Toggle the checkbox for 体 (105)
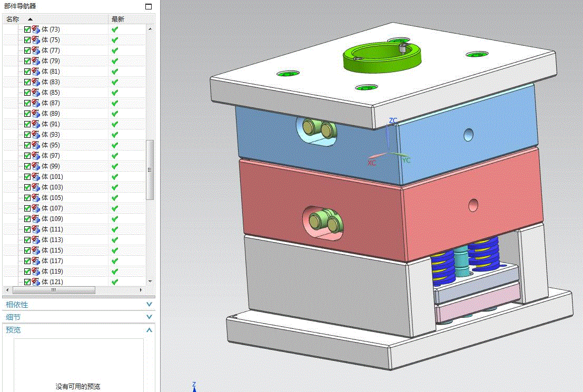The width and height of the screenshot is (583, 392). click(27, 198)
